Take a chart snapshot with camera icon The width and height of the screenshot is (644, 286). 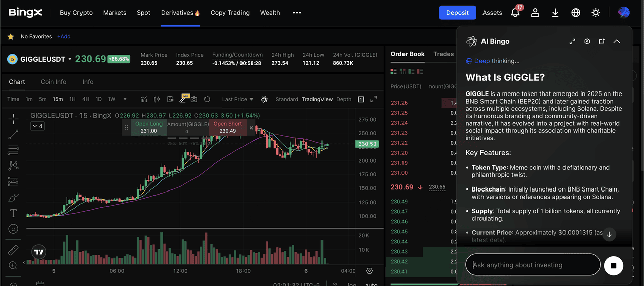coord(194,99)
